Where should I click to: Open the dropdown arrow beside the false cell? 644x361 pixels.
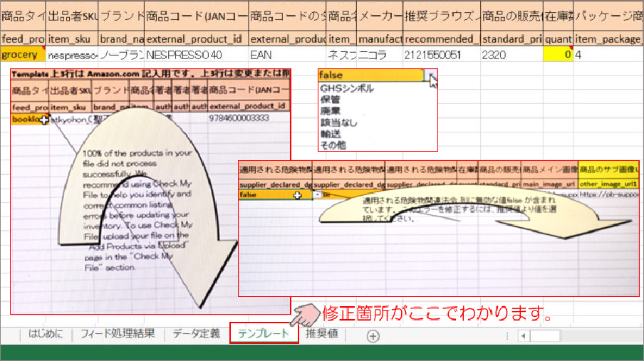click(x=430, y=76)
